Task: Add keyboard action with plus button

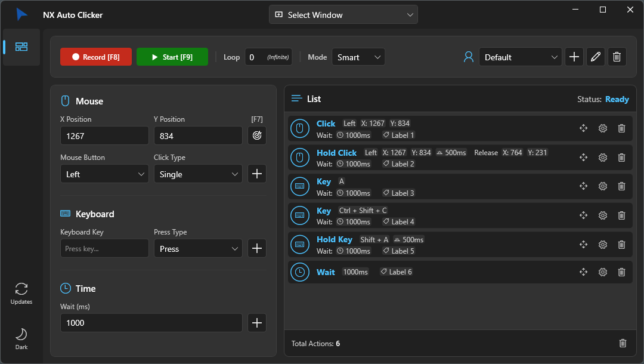Action: pyautogui.click(x=257, y=249)
